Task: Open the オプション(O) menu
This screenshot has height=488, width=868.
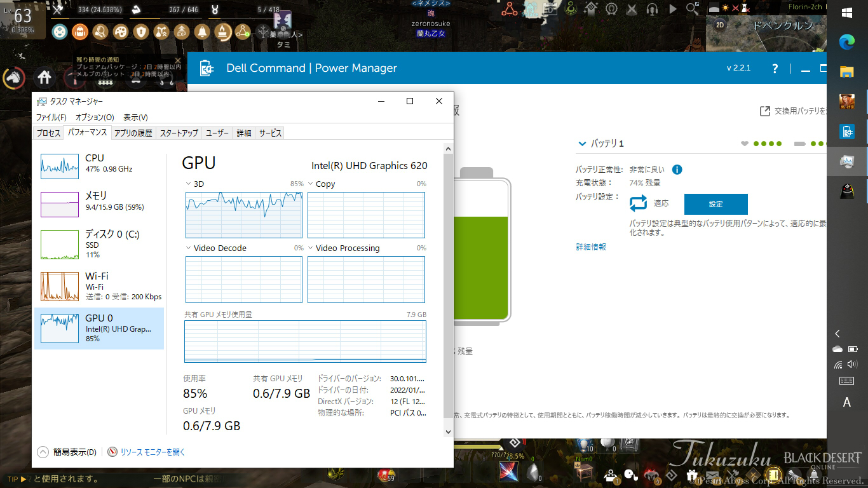Action: [x=95, y=118]
